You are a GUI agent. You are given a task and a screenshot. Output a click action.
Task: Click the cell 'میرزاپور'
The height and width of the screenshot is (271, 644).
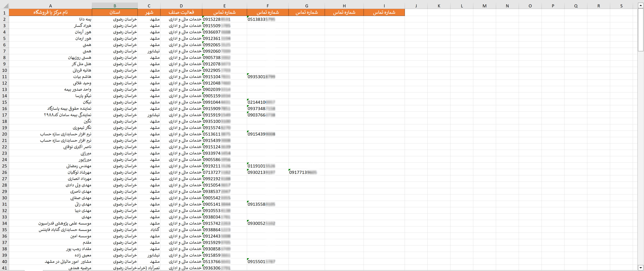coord(50,160)
